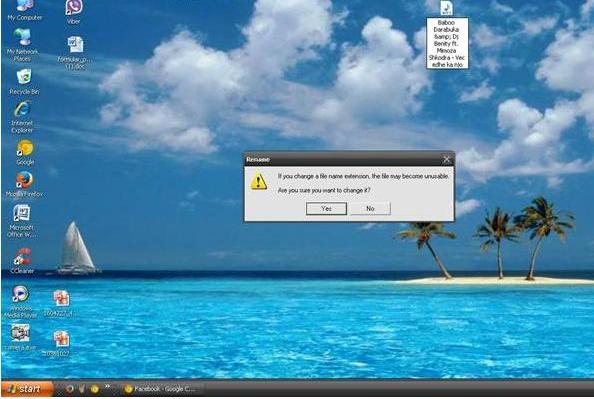
Task: Select the Microsoft Office Word shortcut
Action: 21,221
